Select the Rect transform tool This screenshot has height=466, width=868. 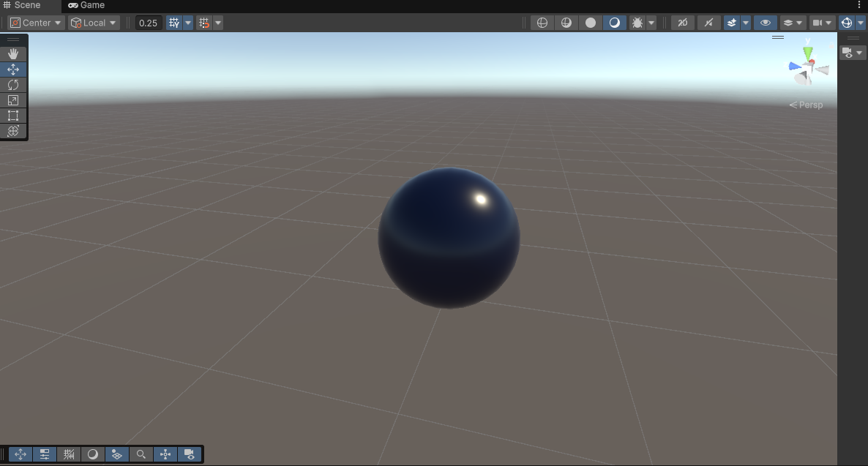click(13, 116)
